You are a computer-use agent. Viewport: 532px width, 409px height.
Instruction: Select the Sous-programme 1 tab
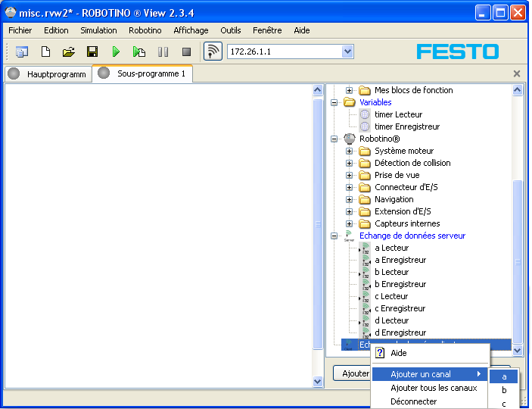pyautogui.click(x=142, y=73)
